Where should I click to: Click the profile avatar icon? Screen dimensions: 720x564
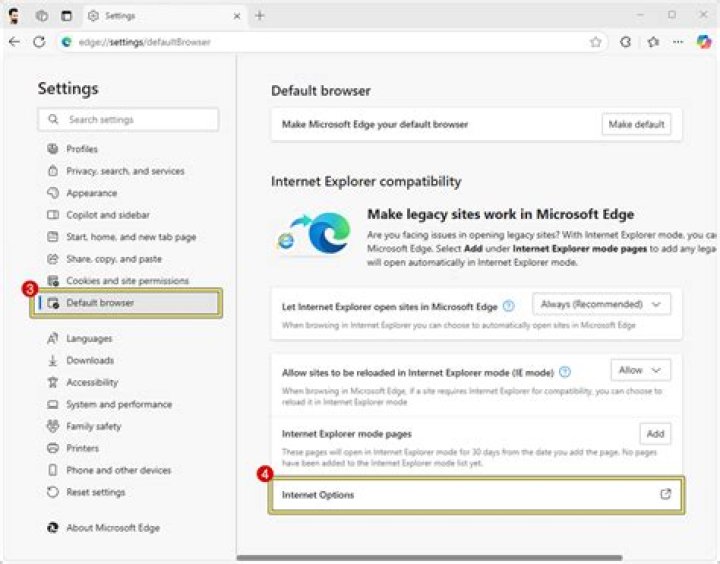click(14, 16)
